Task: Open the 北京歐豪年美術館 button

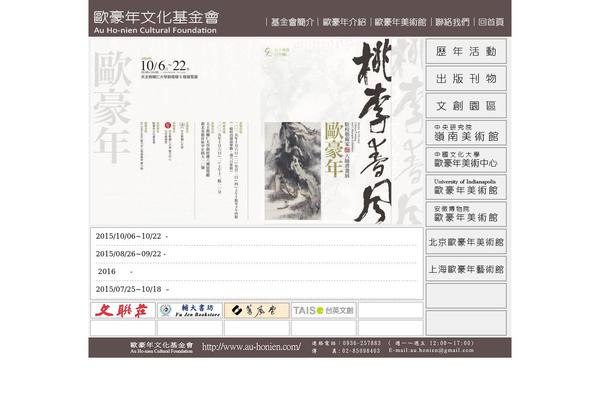Action: [466, 242]
